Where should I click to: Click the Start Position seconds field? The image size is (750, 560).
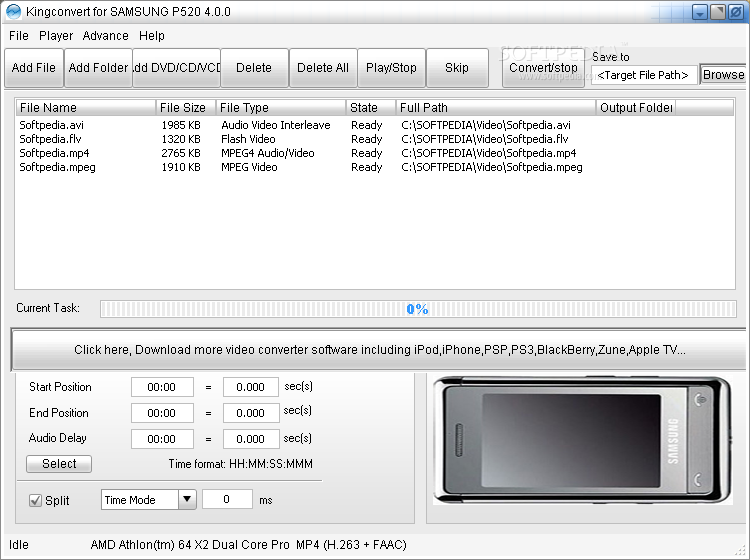click(x=251, y=387)
